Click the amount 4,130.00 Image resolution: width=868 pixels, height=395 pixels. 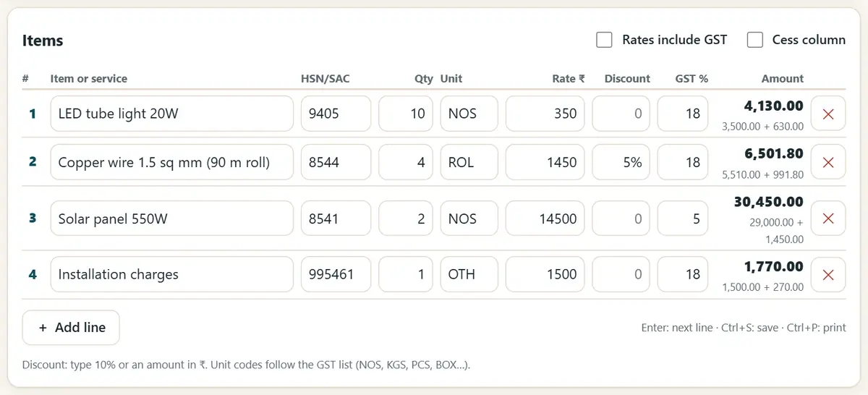point(773,106)
